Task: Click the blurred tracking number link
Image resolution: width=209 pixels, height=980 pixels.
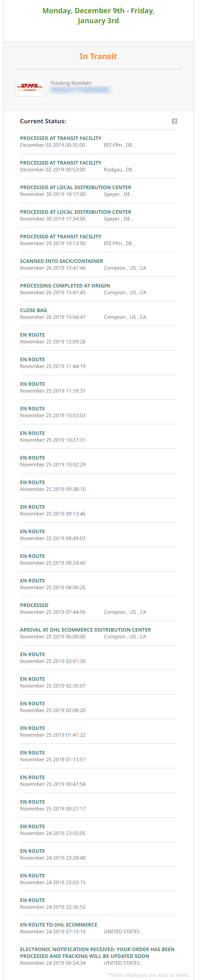Action: tap(80, 90)
